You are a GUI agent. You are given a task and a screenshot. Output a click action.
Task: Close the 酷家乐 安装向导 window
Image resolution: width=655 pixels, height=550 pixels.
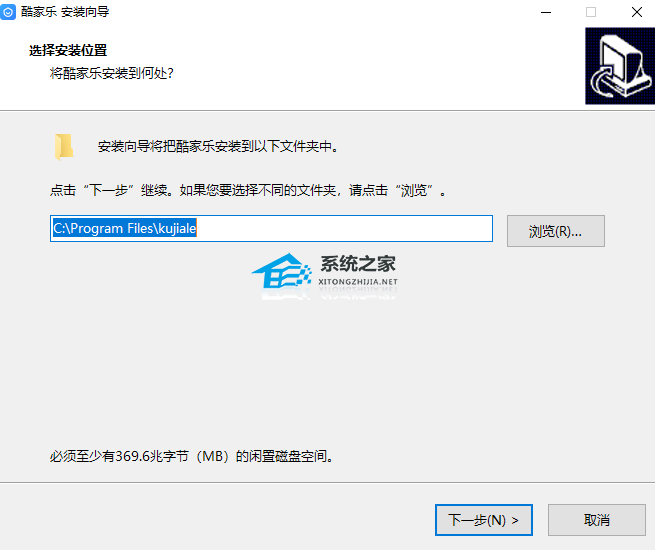click(x=637, y=12)
